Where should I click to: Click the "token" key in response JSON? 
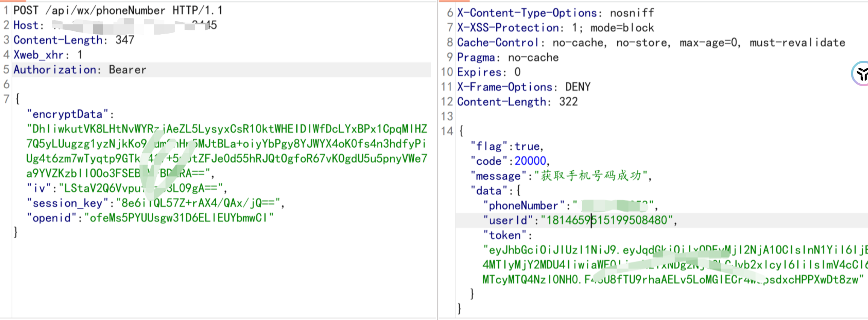click(x=505, y=235)
